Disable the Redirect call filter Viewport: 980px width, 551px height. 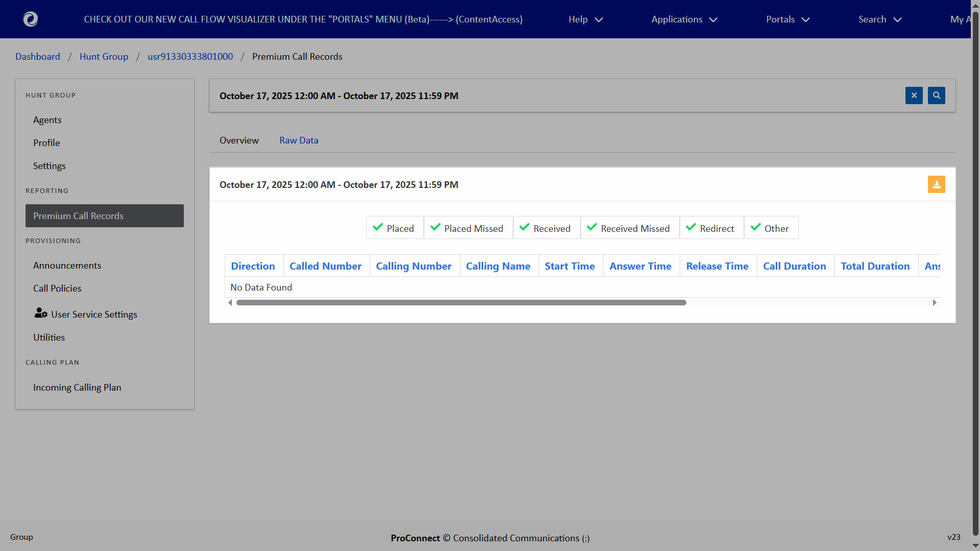coord(711,228)
